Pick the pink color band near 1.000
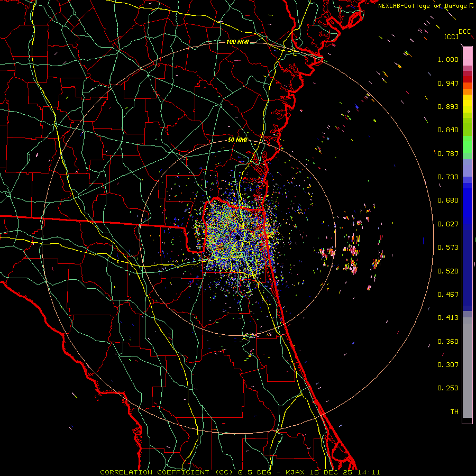The width and height of the screenshot is (476, 476). point(467,56)
